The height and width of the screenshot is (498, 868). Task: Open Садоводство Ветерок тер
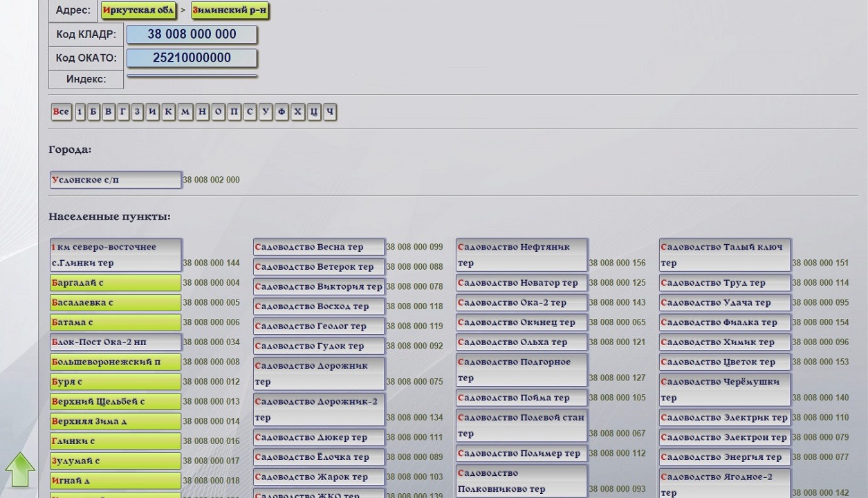(x=319, y=267)
